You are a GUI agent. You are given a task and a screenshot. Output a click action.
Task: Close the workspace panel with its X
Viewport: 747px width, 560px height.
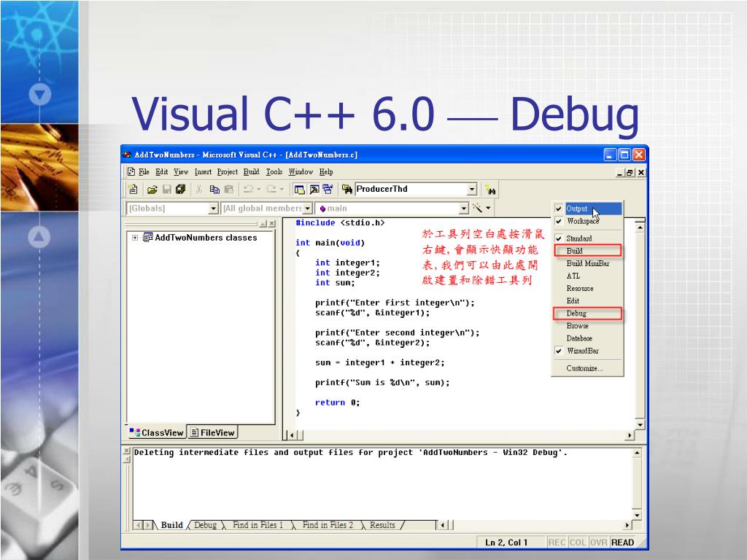pyautogui.click(x=271, y=224)
